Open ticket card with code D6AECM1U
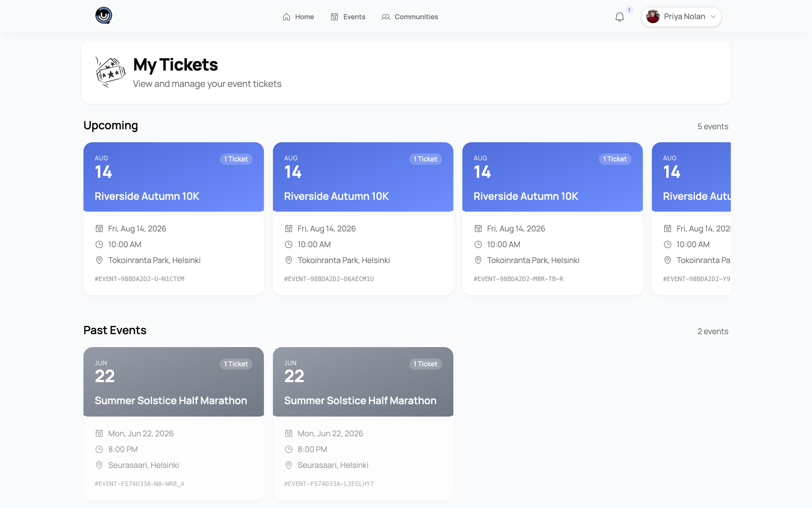This screenshot has height=508, width=812. pyautogui.click(x=363, y=219)
